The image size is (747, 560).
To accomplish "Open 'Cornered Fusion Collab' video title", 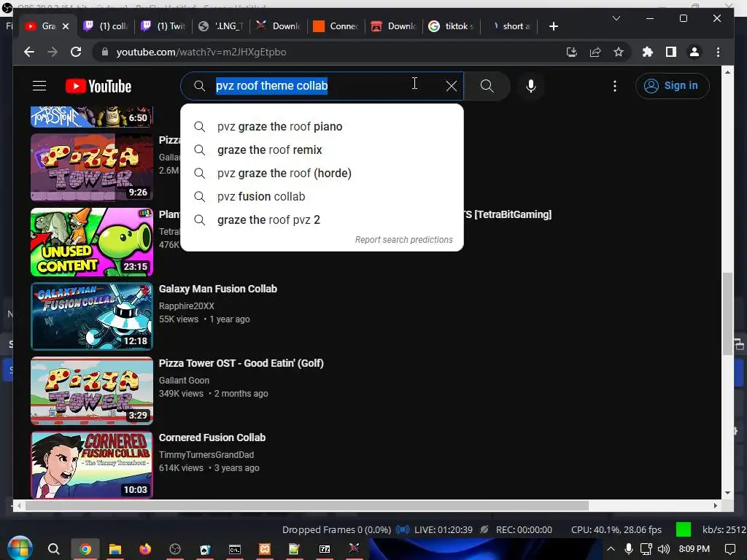I will click(212, 437).
